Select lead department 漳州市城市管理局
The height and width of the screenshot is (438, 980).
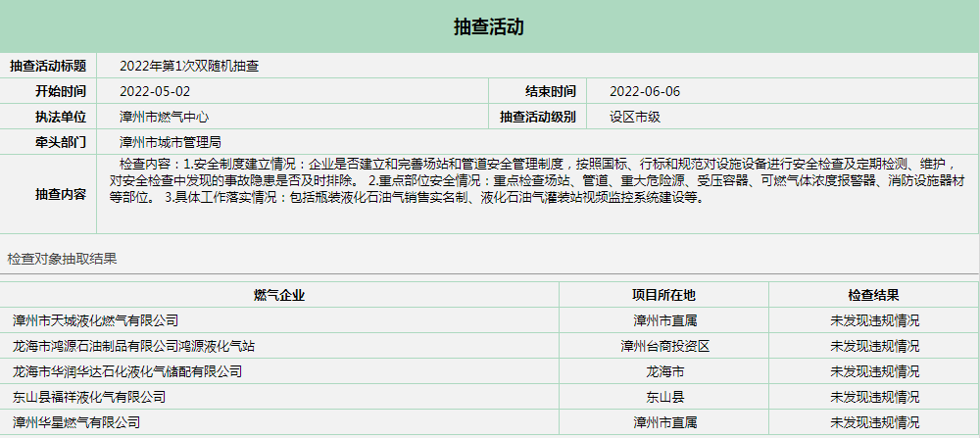(x=171, y=143)
